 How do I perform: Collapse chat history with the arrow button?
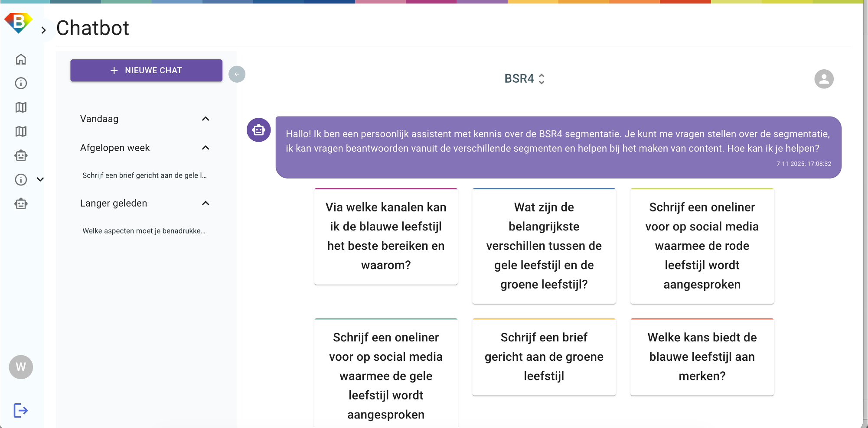237,74
